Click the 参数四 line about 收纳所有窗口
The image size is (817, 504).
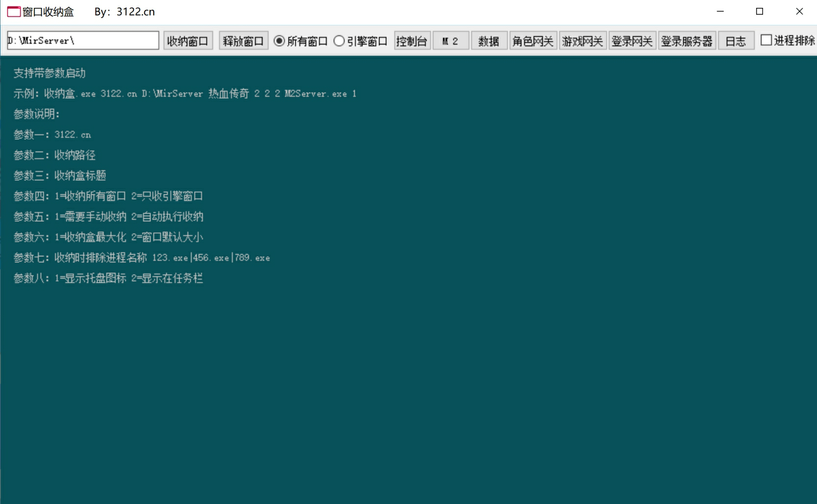(108, 196)
